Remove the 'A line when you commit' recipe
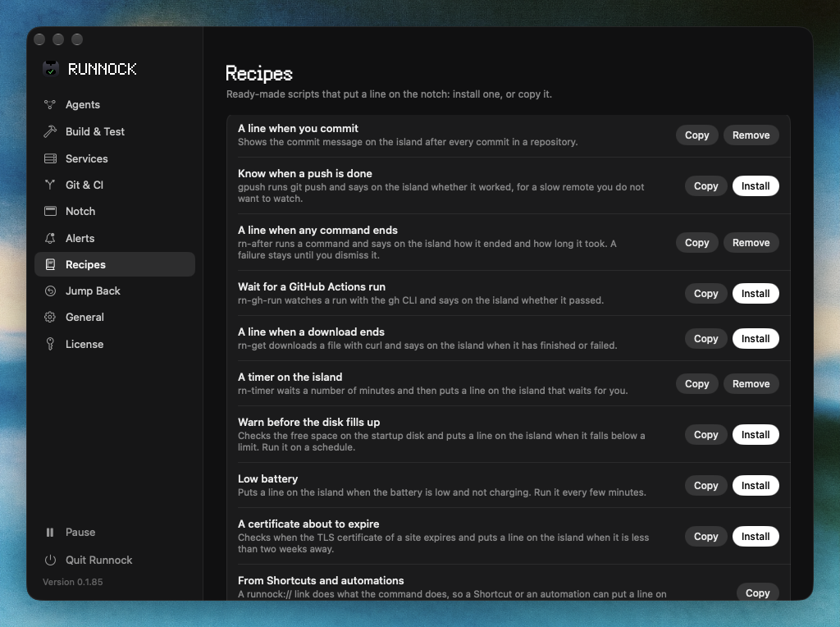Image resolution: width=840 pixels, height=627 pixels. 751,135
